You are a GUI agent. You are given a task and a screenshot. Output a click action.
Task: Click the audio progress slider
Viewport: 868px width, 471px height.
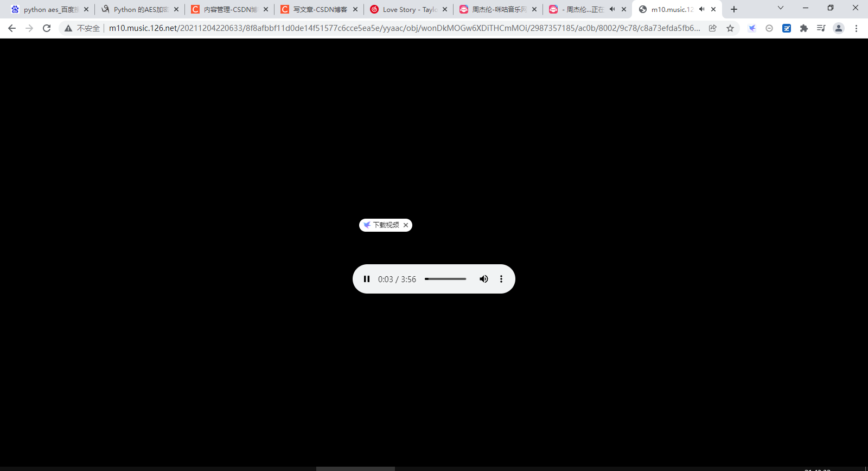click(x=445, y=279)
